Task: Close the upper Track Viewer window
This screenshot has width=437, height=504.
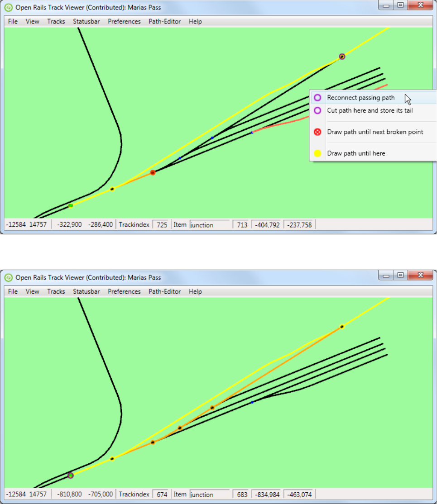Action: tap(420, 5)
